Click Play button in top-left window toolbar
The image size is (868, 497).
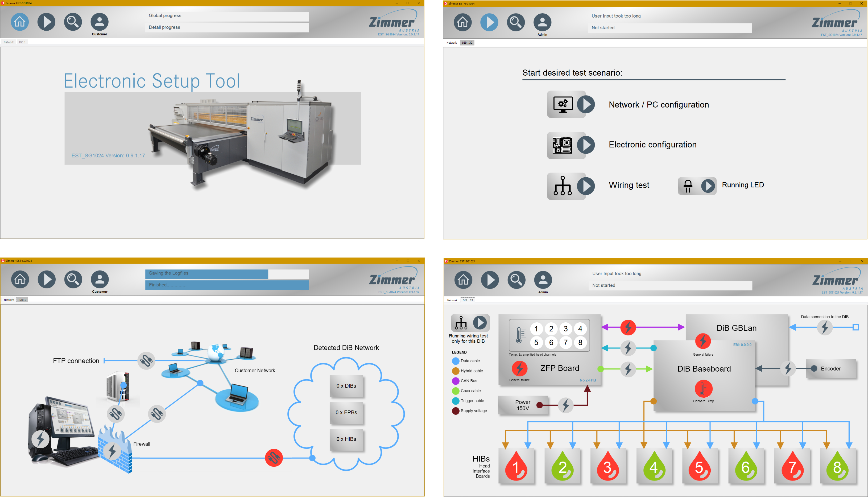[x=46, y=22]
